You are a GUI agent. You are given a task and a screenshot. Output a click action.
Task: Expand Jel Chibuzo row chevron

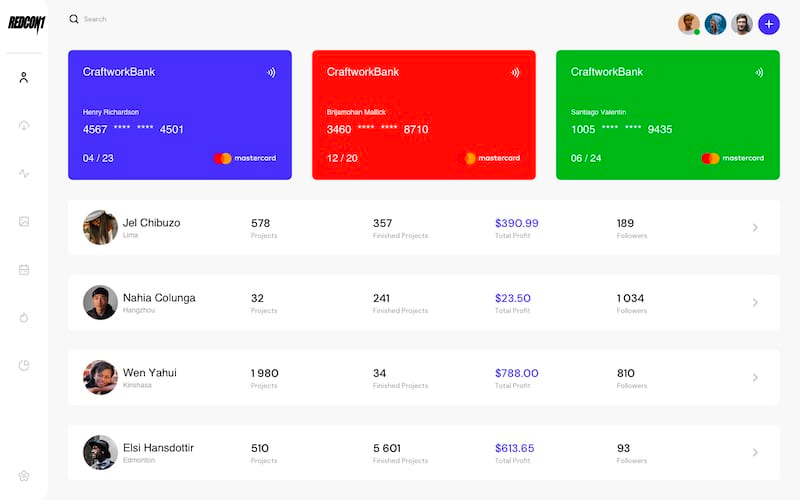pyautogui.click(x=755, y=228)
